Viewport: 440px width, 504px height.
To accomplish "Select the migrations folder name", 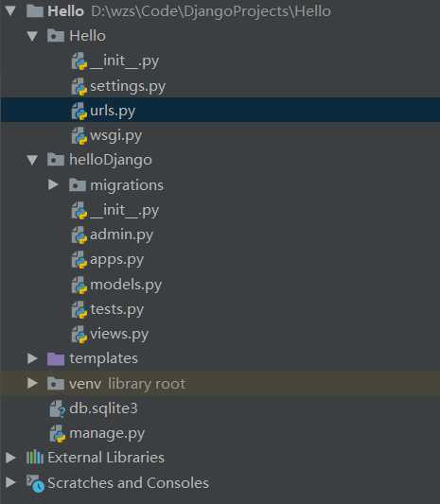I will pos(127,185).
